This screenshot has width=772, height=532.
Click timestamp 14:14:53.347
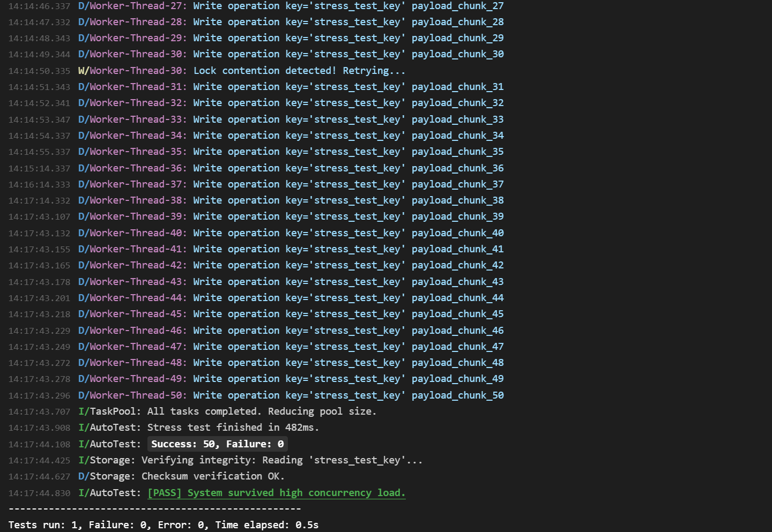(x=39, y=119)
